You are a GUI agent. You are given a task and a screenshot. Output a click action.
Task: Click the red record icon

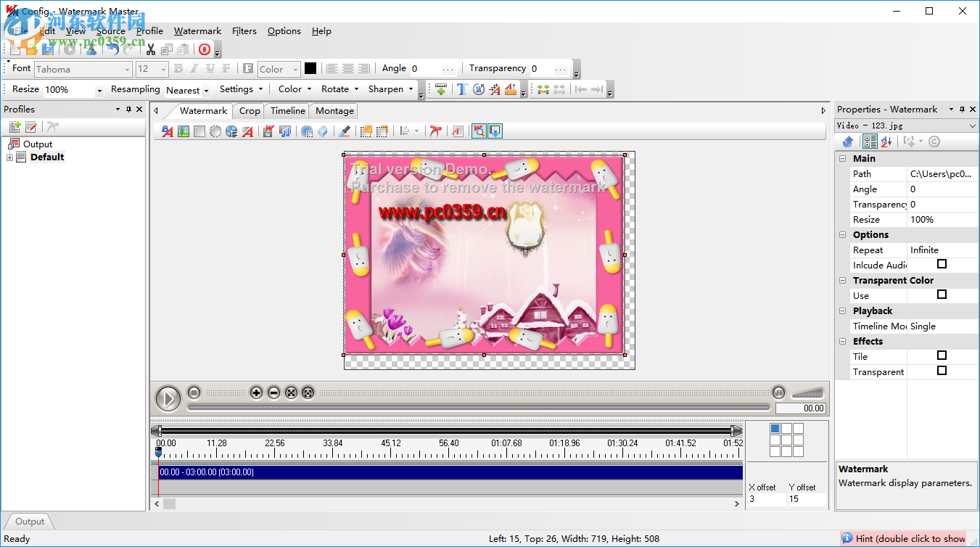pos(205,49)
